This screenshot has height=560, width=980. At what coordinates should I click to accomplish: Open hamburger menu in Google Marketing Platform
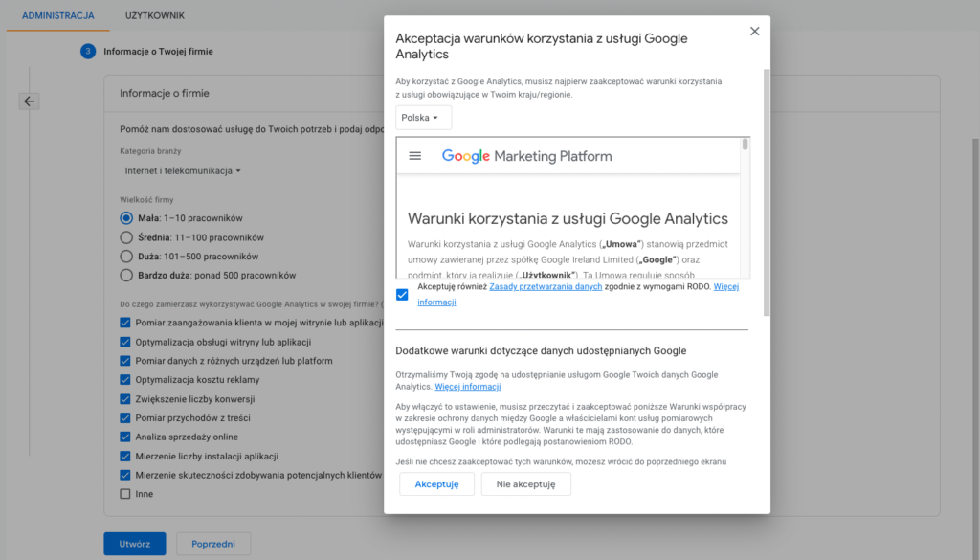click(x=415, y=156)
